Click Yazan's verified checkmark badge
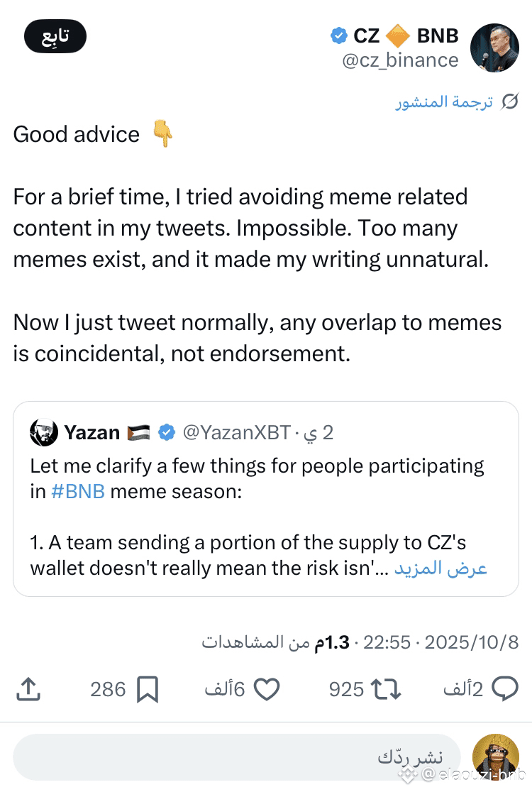 pos(166,432)
